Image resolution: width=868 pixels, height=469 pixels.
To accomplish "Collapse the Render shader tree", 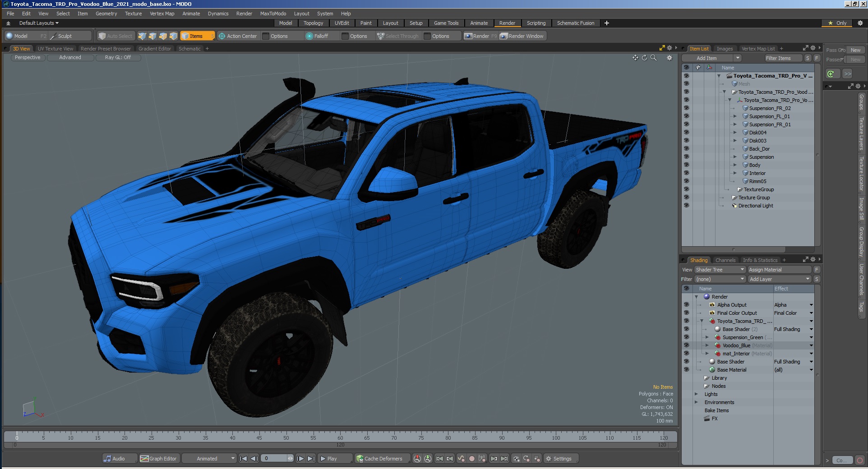I will (697, 297).
